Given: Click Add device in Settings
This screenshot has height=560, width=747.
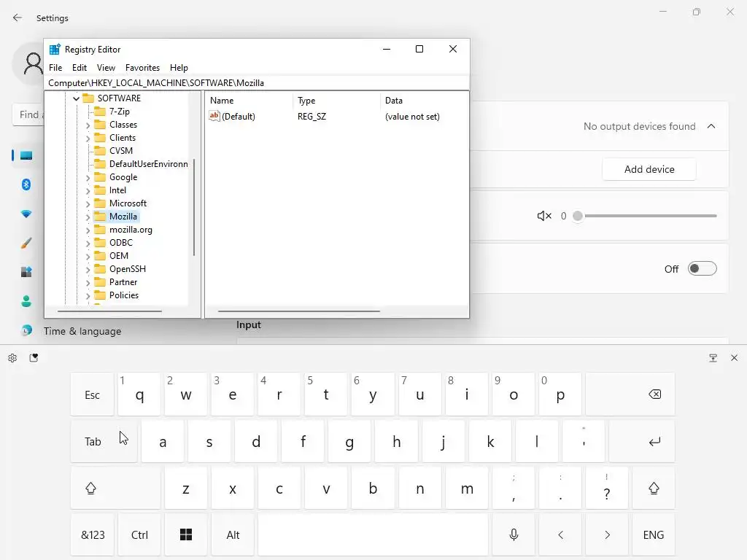Looking at the screenshot, I should [649, 169].
